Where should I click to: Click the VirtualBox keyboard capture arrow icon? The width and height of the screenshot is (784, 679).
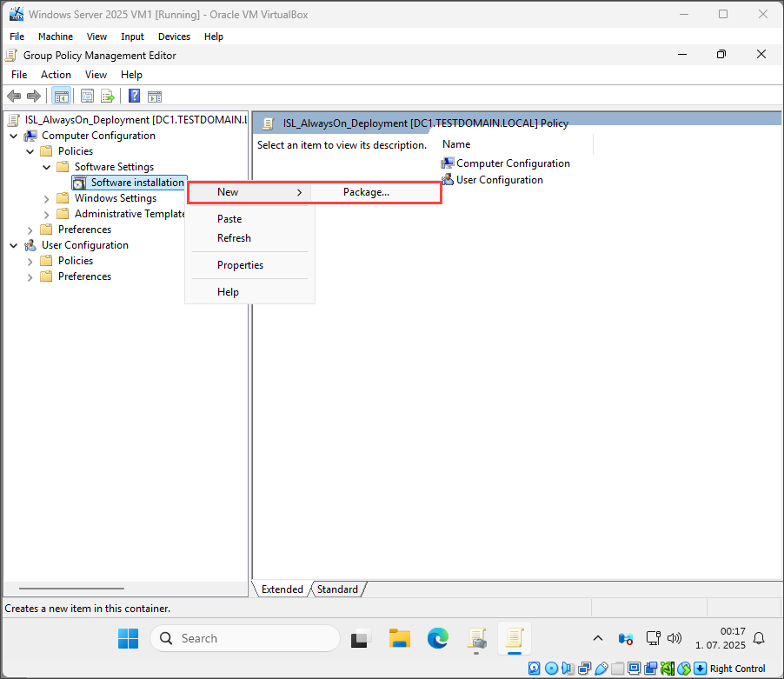click(x=700, y=668)
